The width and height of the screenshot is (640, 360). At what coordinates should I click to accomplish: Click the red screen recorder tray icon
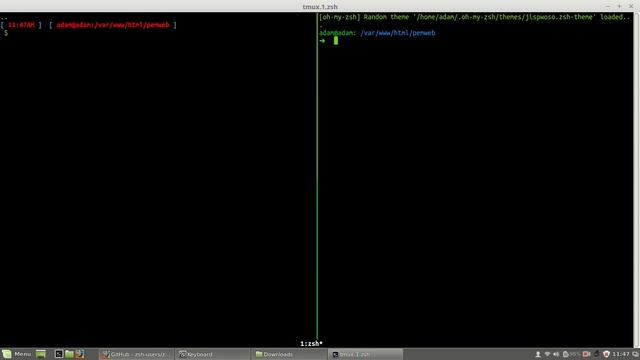[x=587, y=354]
